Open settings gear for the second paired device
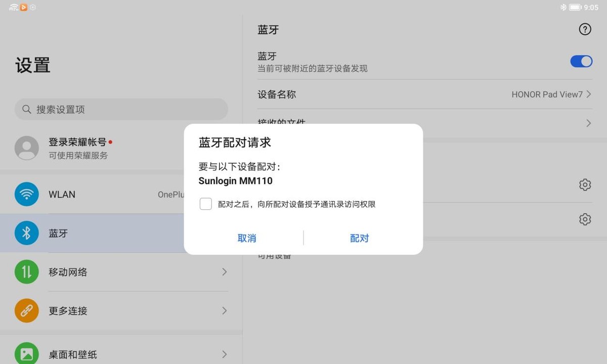The image size is (607, 364). (x=585, y=219)
